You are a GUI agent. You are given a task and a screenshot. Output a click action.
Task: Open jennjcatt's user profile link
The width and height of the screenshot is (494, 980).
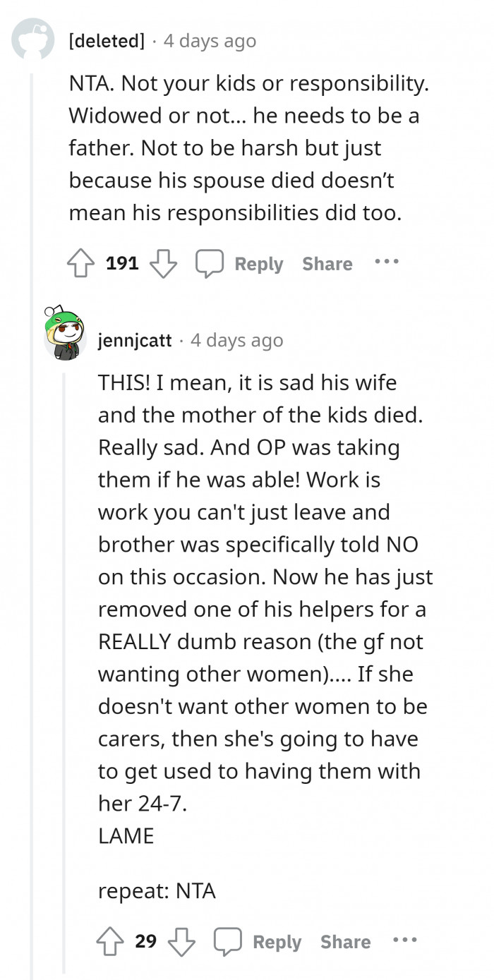[x=135, y=340]
